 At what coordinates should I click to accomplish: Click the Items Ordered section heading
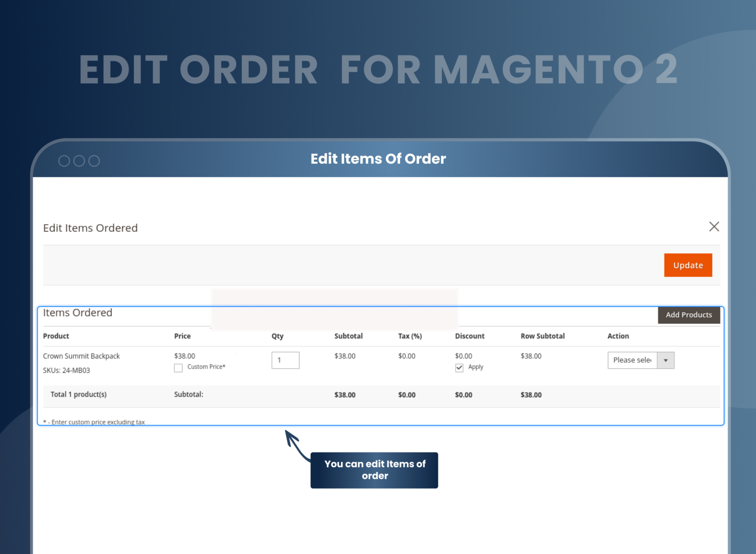tap(78, 313)
